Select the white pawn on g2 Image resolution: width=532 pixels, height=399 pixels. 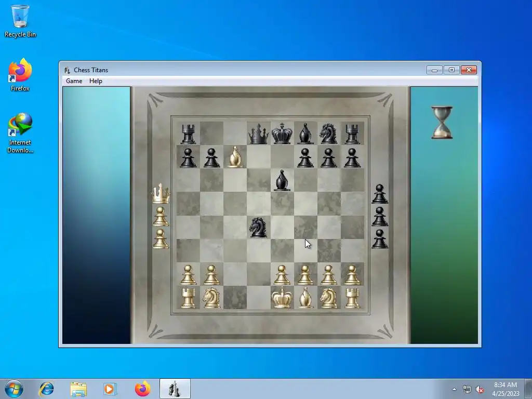click(x=328, y=275)
